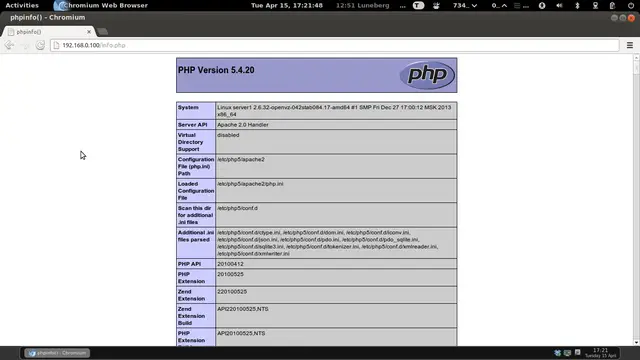Open the clock showing Tue Apr 15

287,5
